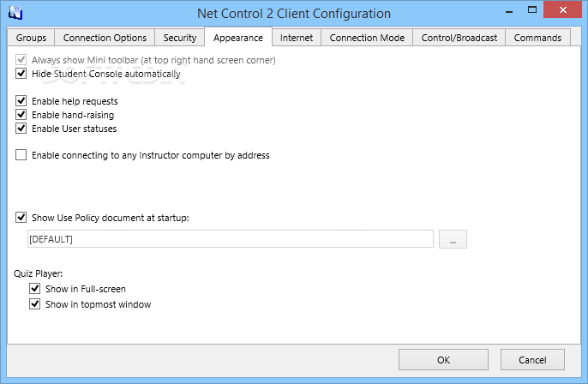Open the Groups tab
Viewport: 588px width, 384px height.
click(31, 38)
